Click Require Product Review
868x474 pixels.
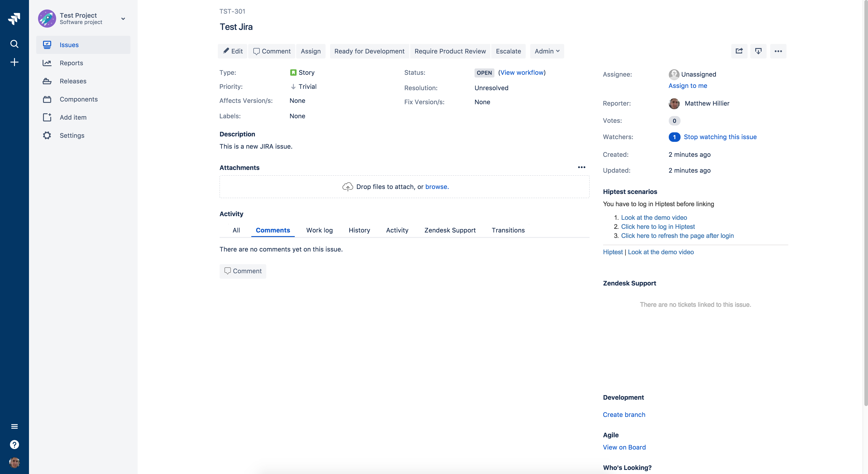coord(450,51)
